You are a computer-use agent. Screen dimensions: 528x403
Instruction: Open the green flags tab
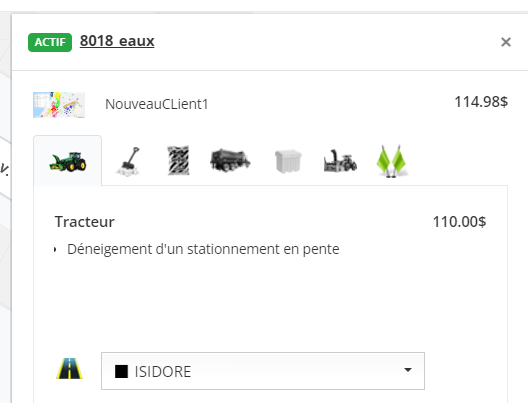[391, 161]
